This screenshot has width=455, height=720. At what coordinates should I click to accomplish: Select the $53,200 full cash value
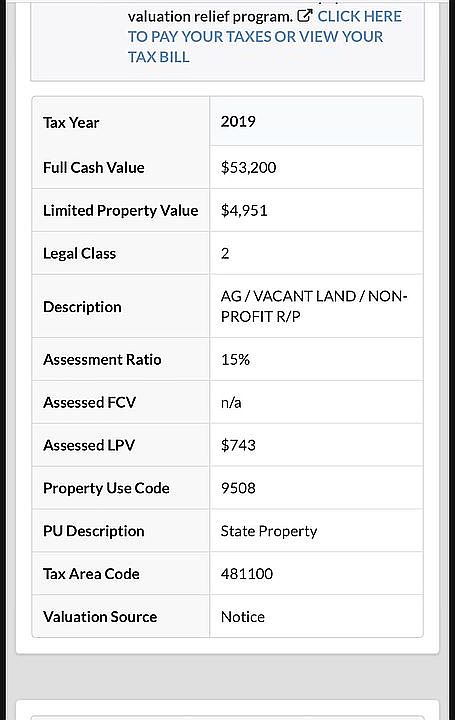(x=248, y=167)
